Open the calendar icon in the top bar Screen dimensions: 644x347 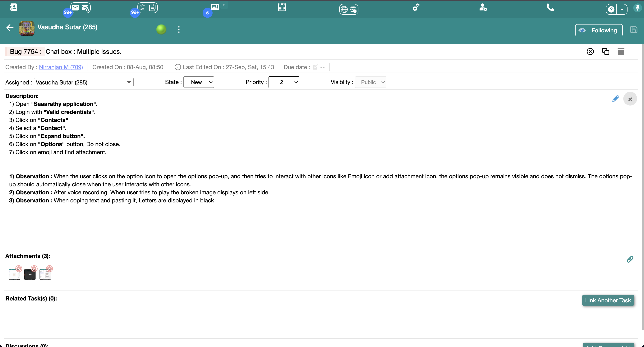282,7
